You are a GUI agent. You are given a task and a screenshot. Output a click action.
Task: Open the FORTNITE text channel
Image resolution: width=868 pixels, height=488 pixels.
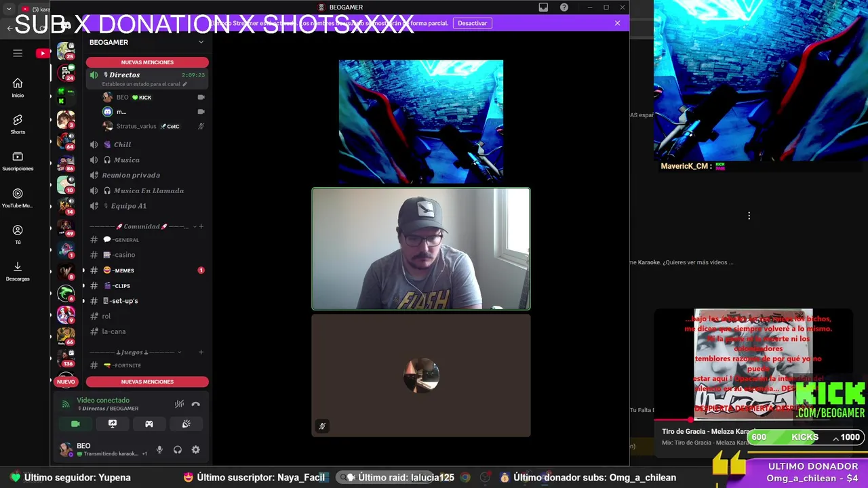click(147, 365)
